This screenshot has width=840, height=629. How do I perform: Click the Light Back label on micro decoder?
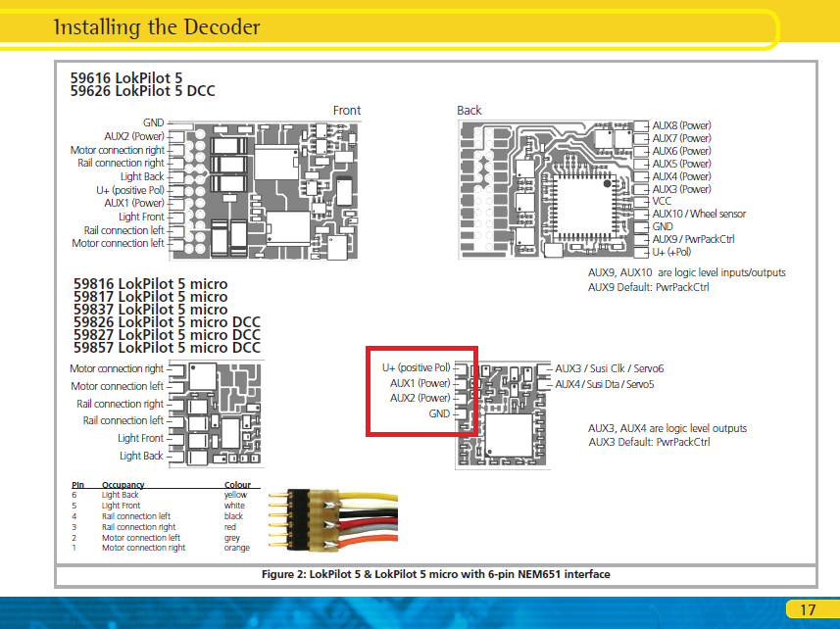click(141, 456)
